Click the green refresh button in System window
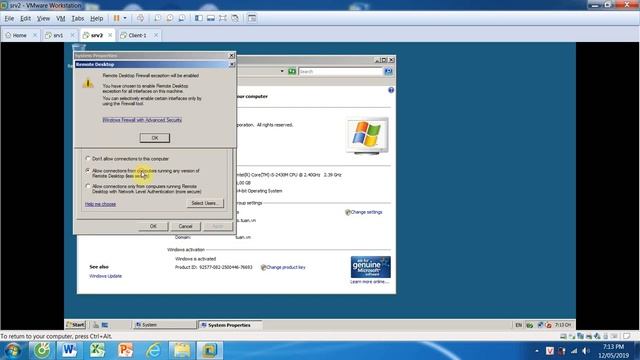 click(x=292, y=71)
